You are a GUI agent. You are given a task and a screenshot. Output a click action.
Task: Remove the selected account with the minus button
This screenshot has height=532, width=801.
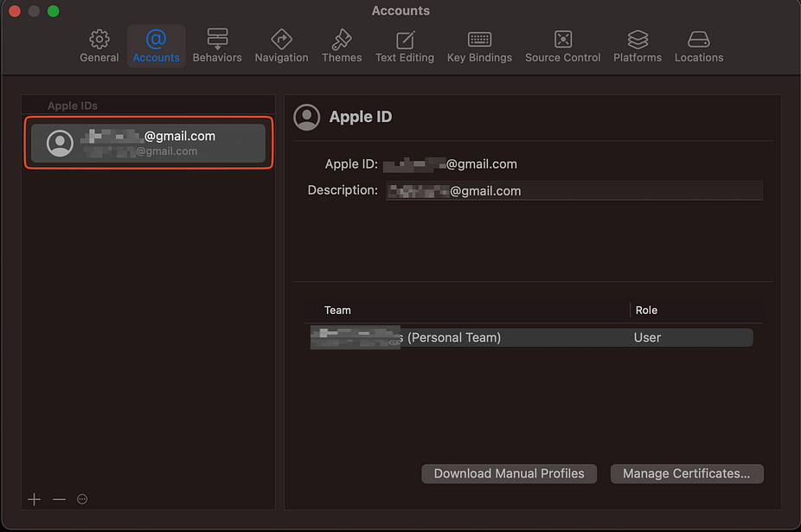click(60, 499)
